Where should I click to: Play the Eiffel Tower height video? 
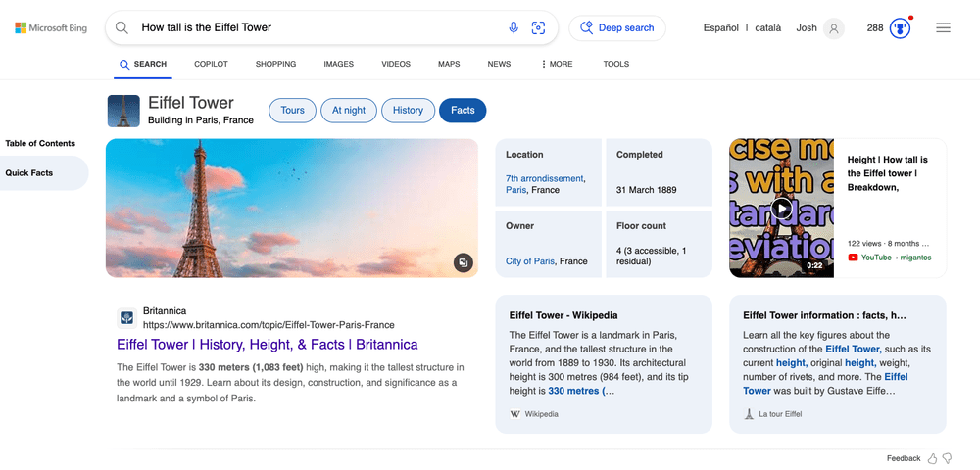pyautogui.click(x=781, y=208)
